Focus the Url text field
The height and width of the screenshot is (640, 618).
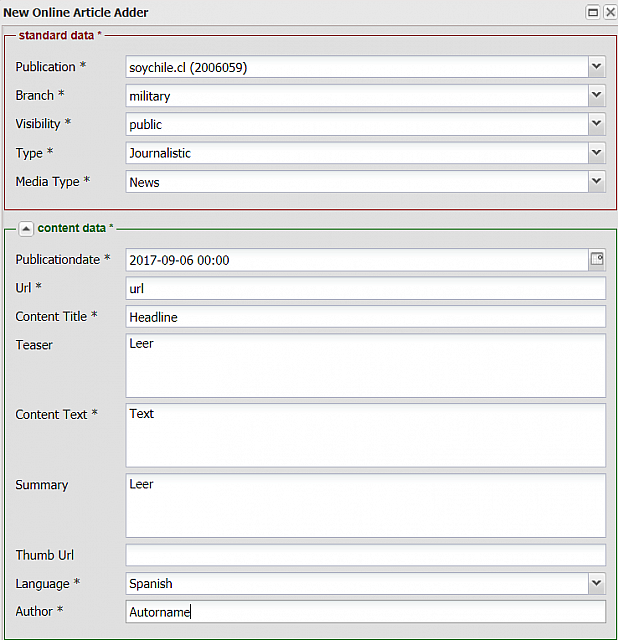coord(365,288)
